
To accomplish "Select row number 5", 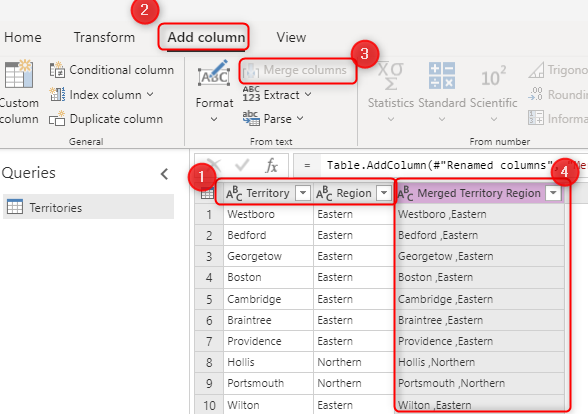I will click(x=209, y=299).
